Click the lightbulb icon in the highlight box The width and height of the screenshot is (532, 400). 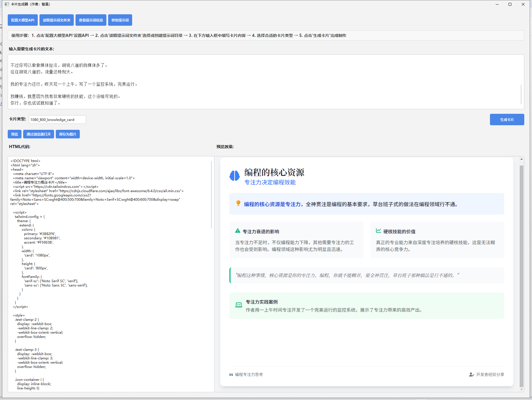(x=238, y=203)
